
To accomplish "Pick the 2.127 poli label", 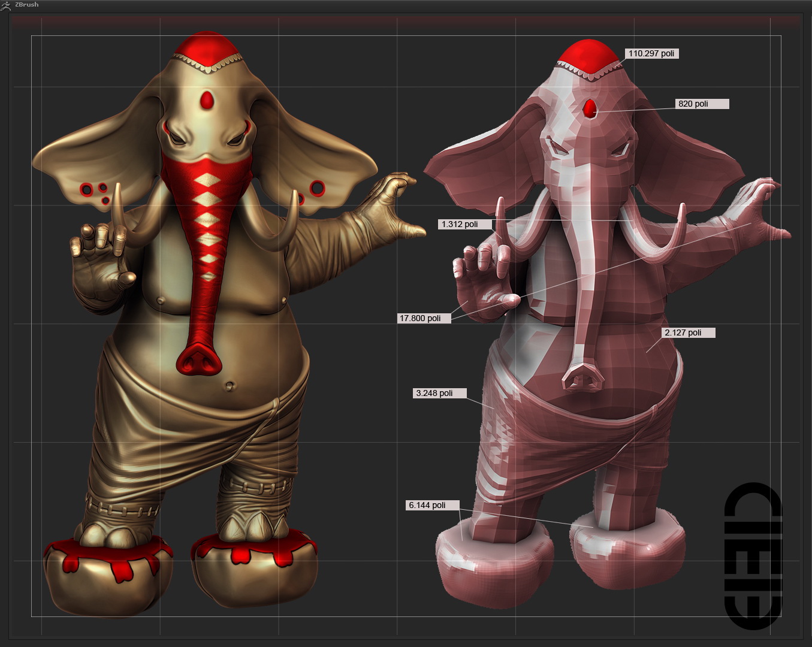I will click(x=688, y=332).
